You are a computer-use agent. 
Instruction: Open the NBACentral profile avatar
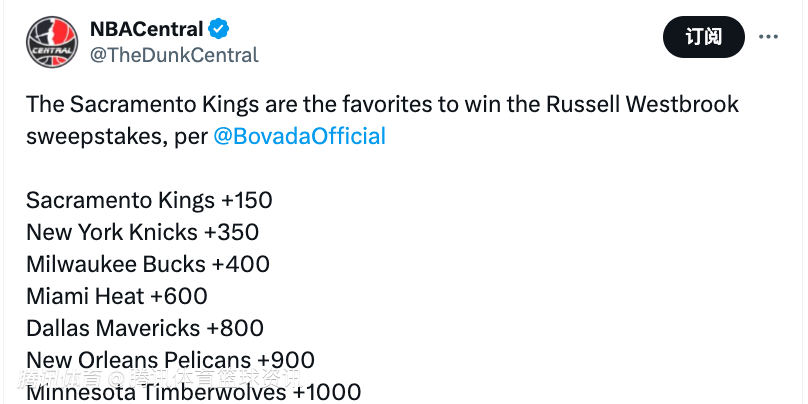point(52,42)
